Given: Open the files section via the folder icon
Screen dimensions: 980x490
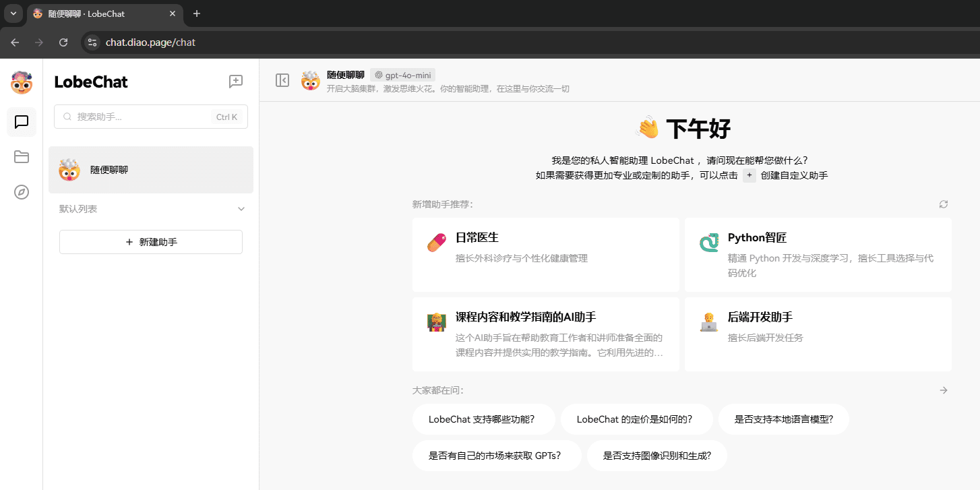Looking at the screenshot, I should 22,157.
